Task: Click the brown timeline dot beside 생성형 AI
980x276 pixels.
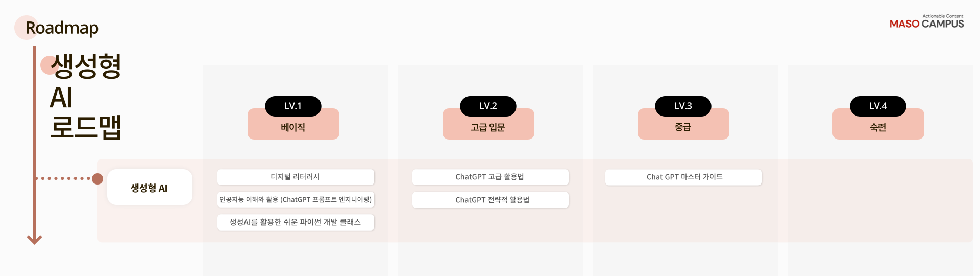Action: click(x=97, y=178)
